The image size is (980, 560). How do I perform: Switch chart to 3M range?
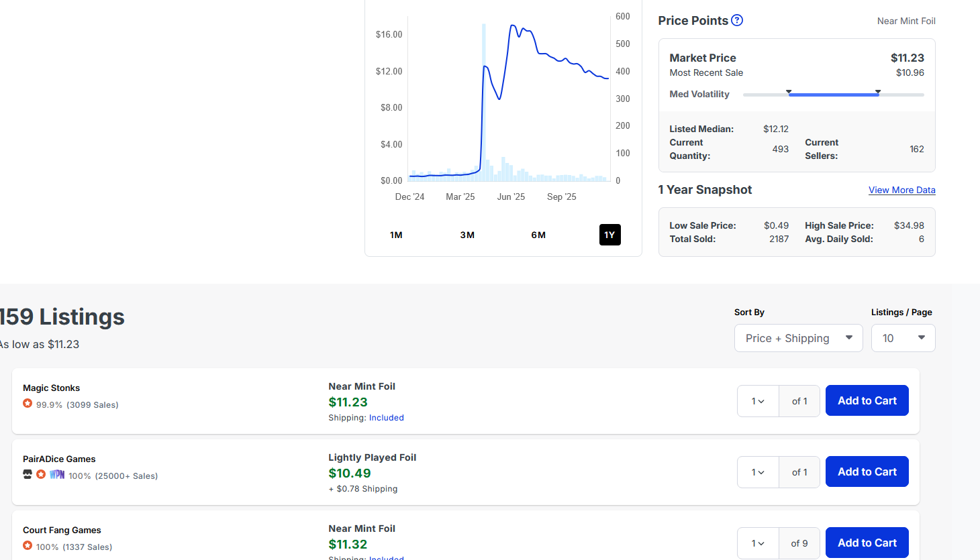click(x=467, y=235)
